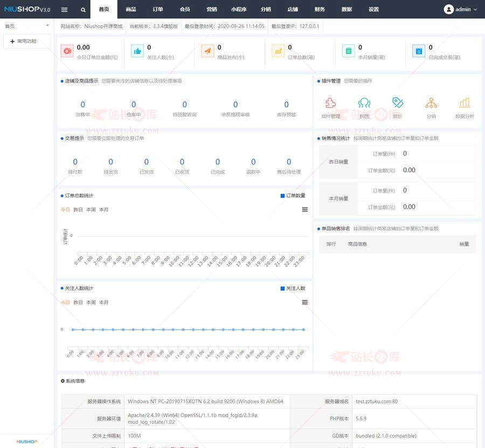
Task: Open the followers chart export menu icon
Action: [x=304, y=302]
